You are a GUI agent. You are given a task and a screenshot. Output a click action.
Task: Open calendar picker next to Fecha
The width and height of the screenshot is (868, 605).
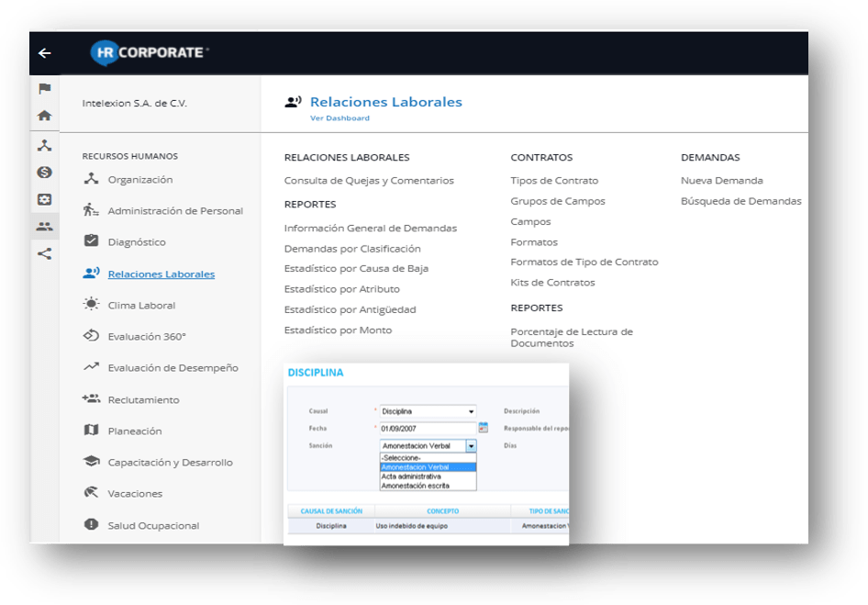coord(484,428)
